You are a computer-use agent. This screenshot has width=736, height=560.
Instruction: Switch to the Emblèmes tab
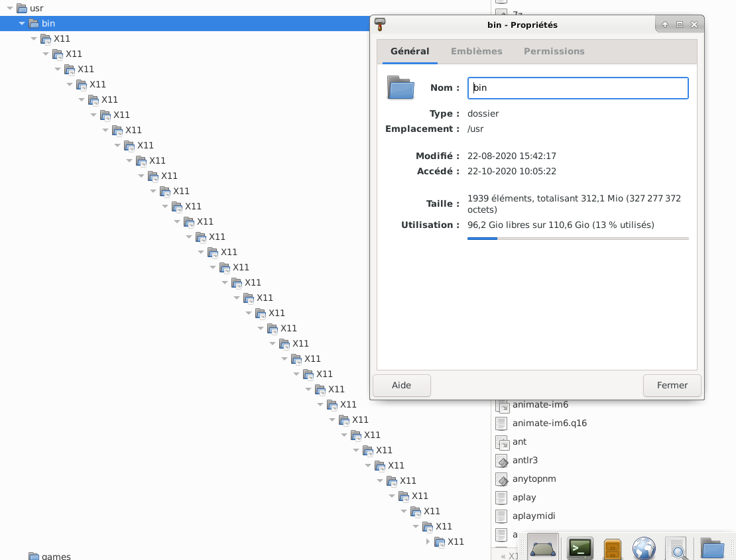476,51
